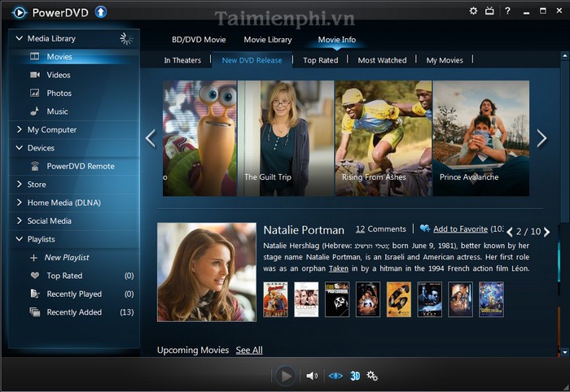
Task: Toggle TrueTheater eye enhancement
Action: pyautogui.click(x=335, y=376)
